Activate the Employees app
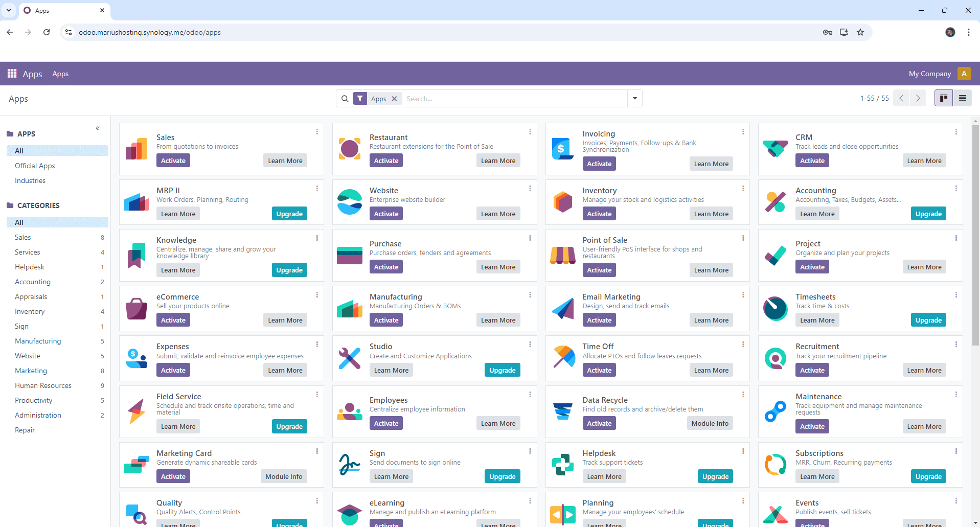 [x=386, y=423]
